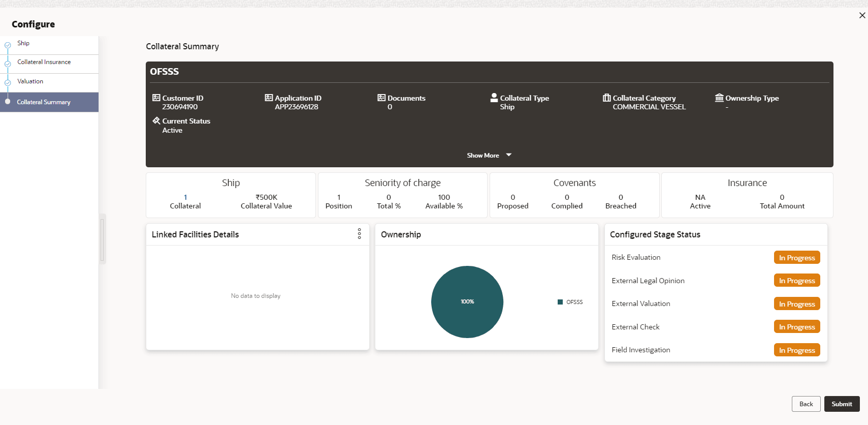Image resolution: width=868 pixels, height=425 pixels.
Task: Click the Application ID icon
Action: (269, 98)
